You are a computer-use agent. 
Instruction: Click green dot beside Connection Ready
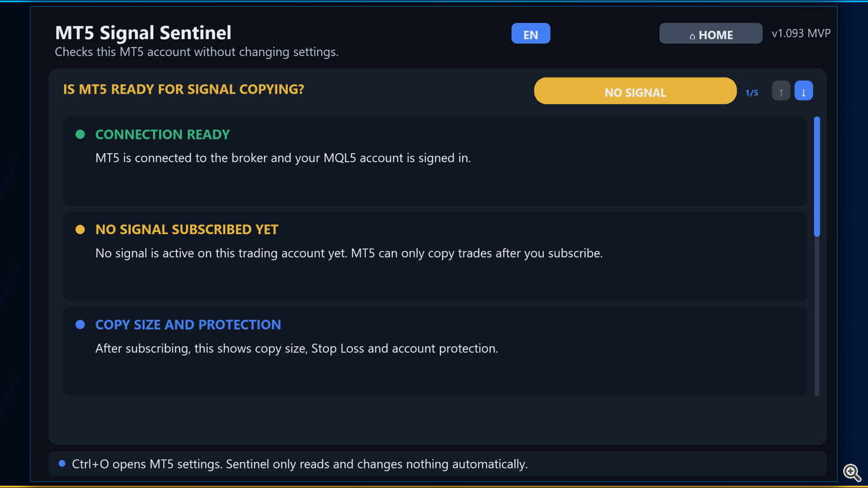pyautogui.click(x=80, y=134)
